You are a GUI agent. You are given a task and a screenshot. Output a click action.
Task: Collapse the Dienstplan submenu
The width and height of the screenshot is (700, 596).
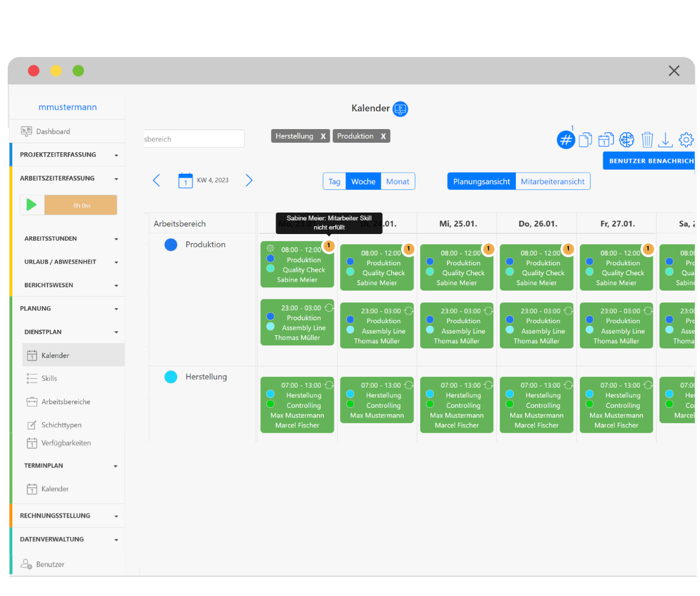[116, 332]
